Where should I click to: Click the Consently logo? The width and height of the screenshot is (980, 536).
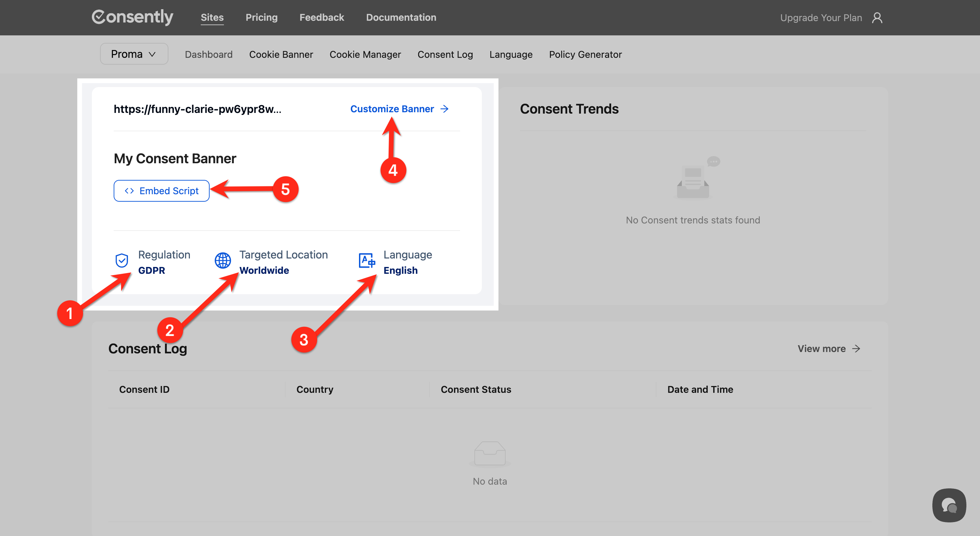(x=132, y=17)
